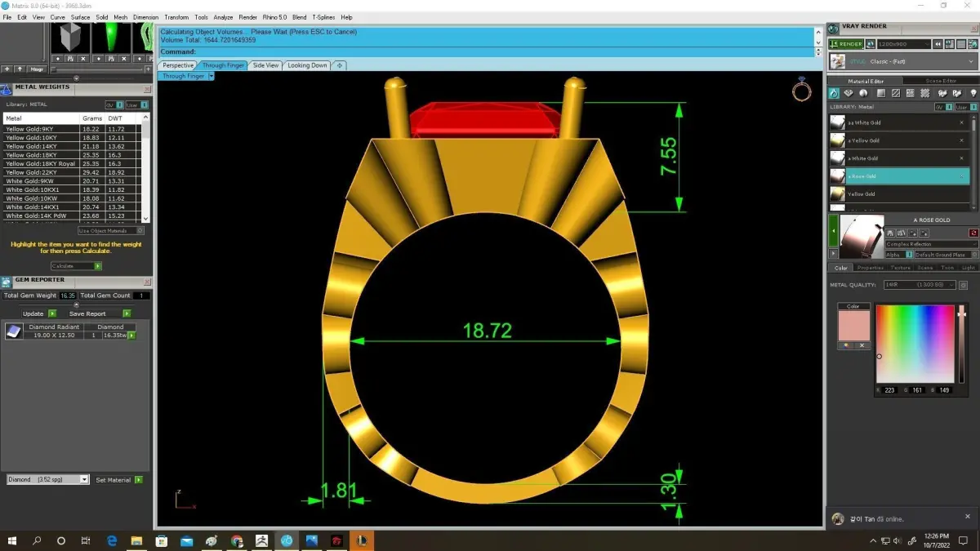Toggle GV library in Metal Weights panel
Screen dimensions: 980x551
tap(113, 104)
